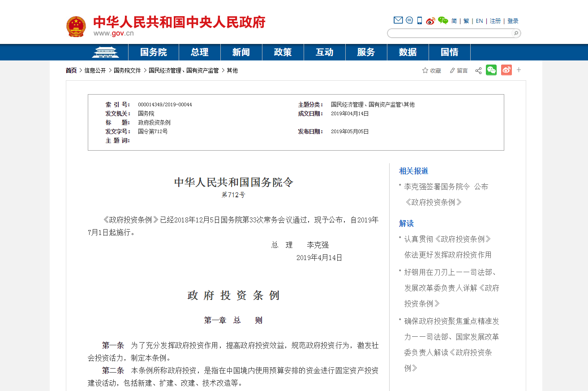This screenshot has height=391, width=588.
Task: Click the search magnifier icon
Action: pyautogui.click(x=515, y=33)
